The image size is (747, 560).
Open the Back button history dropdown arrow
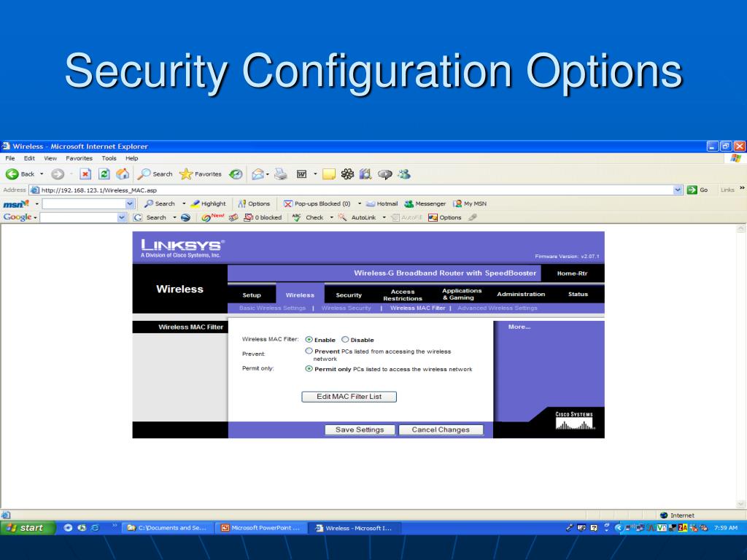[x=42, y=174]
